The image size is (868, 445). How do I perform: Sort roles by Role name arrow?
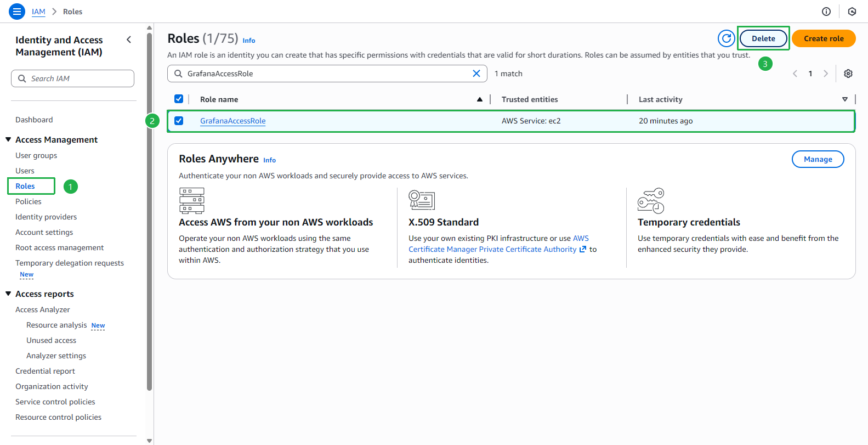(480, 99)
